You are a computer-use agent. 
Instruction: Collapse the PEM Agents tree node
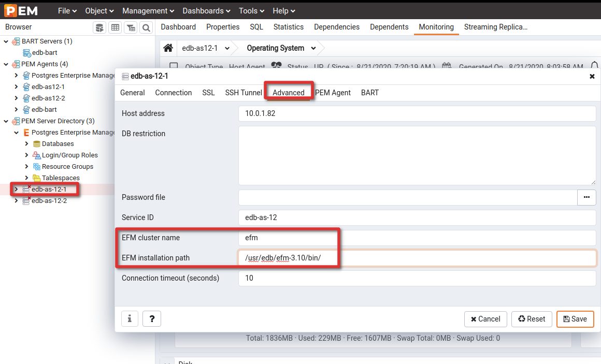click(x=6, y=64)
